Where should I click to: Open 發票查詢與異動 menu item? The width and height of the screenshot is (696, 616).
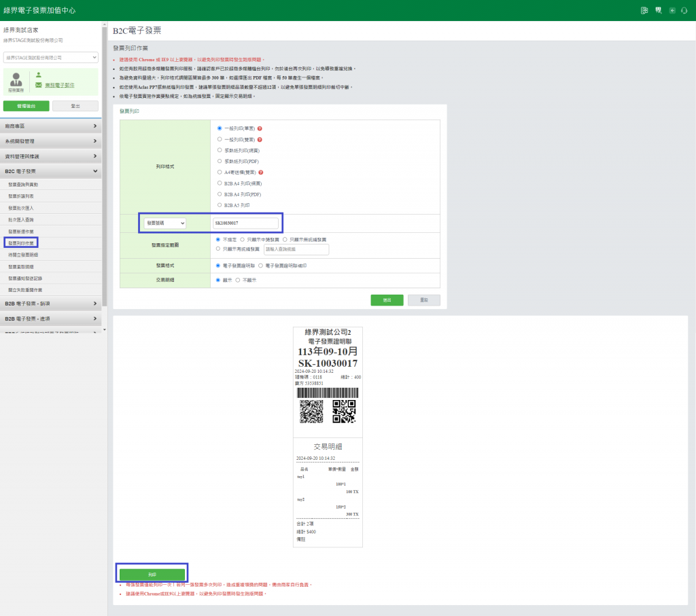(x=23, y=185)
